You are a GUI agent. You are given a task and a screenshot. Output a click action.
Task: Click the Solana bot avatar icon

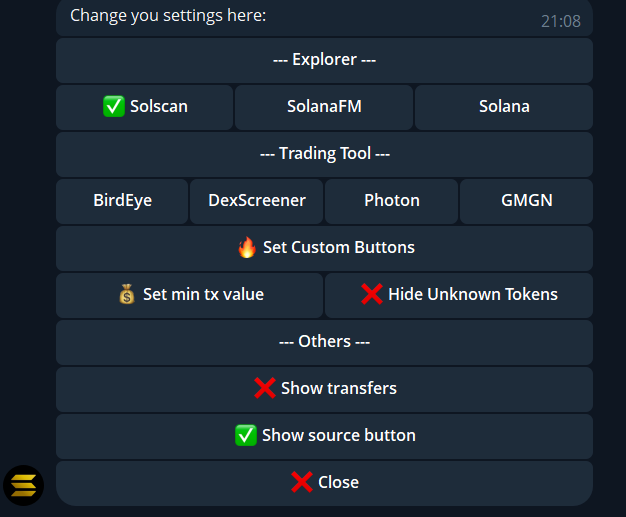click(23, 485)
